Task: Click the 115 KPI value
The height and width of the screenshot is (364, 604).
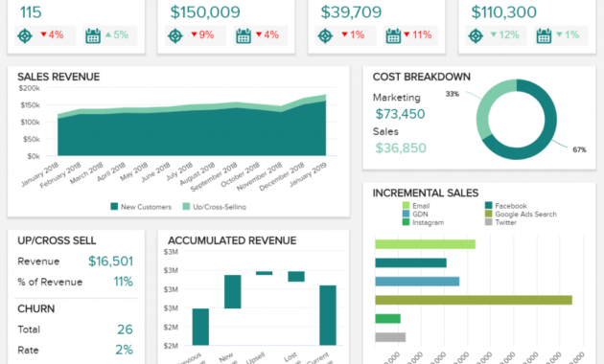Action: coord(31,11)
